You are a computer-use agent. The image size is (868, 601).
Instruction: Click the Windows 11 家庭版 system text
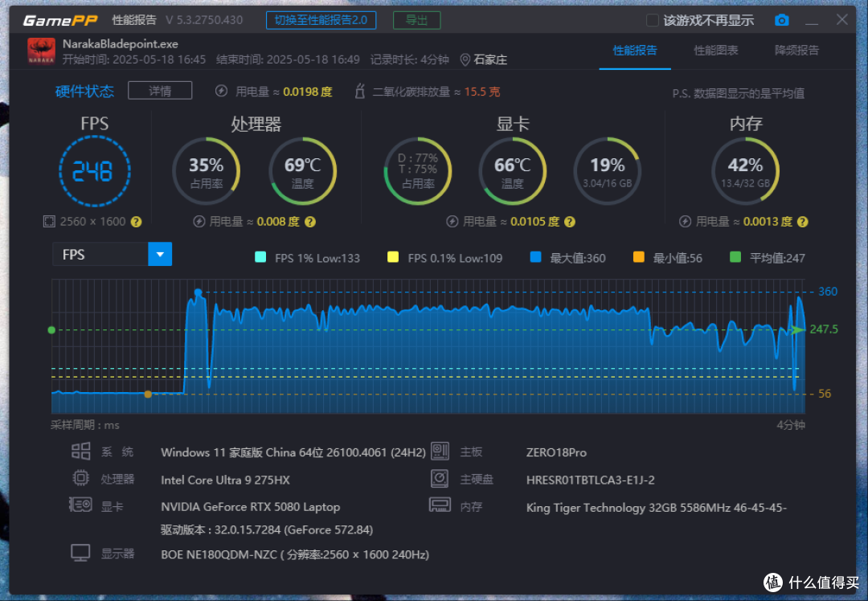click(293, 452)
